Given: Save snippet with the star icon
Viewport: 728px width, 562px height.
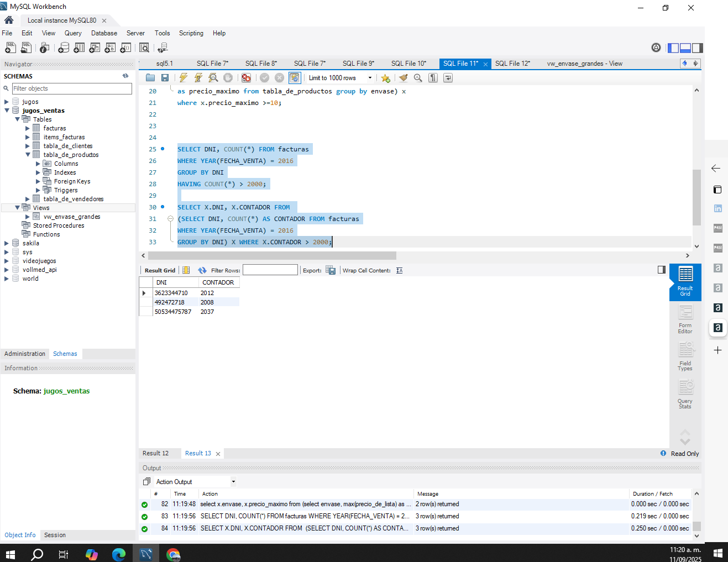Looking at the screenshot, I should coord(385,78).
